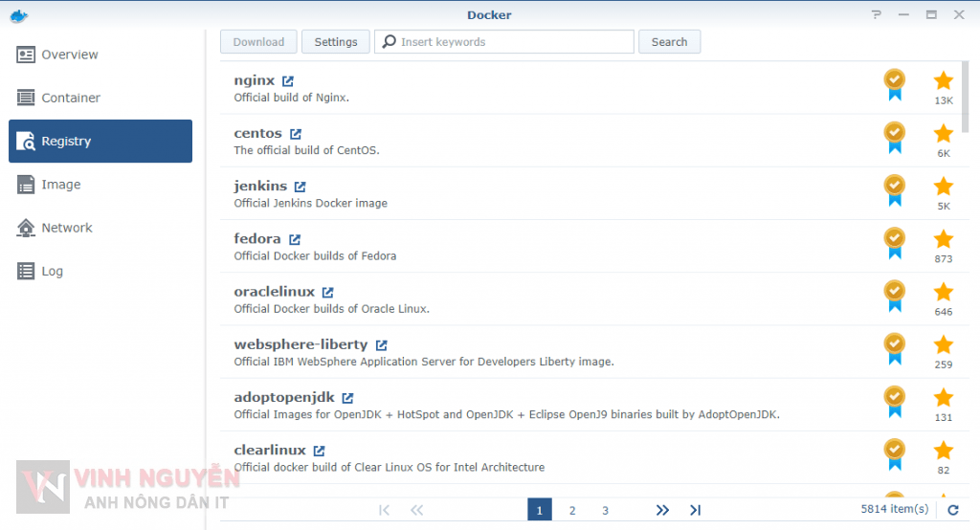
Task: Go to page 2 of results
Action: tap(572, 510)
